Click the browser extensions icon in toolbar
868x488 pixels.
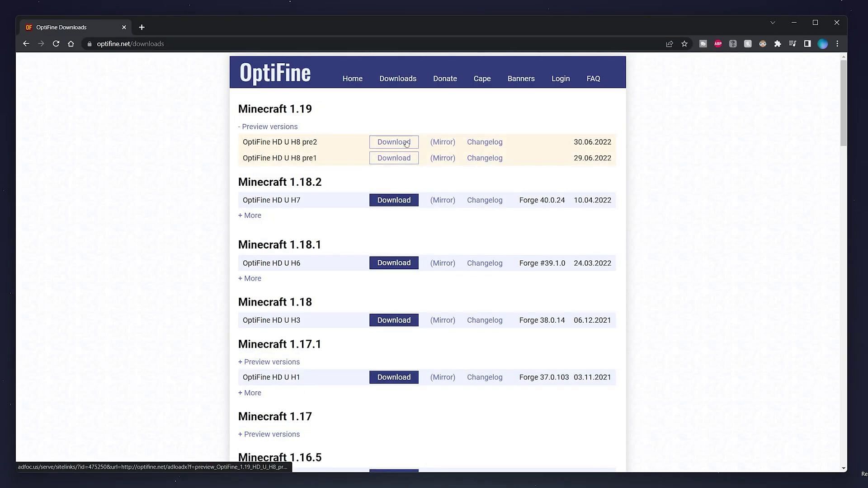[778, 43]
